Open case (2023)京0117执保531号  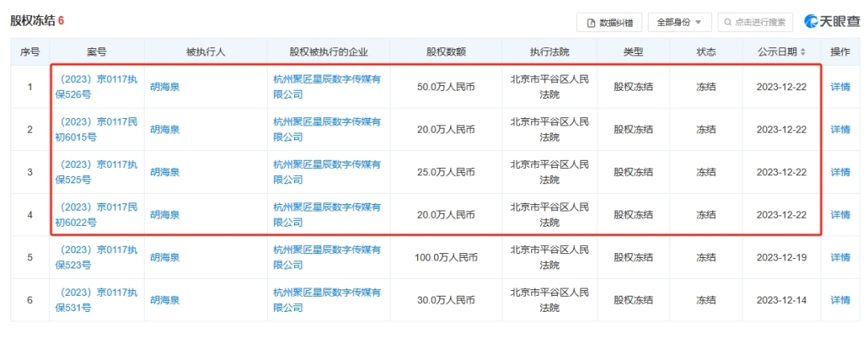(x=96, y=301)
